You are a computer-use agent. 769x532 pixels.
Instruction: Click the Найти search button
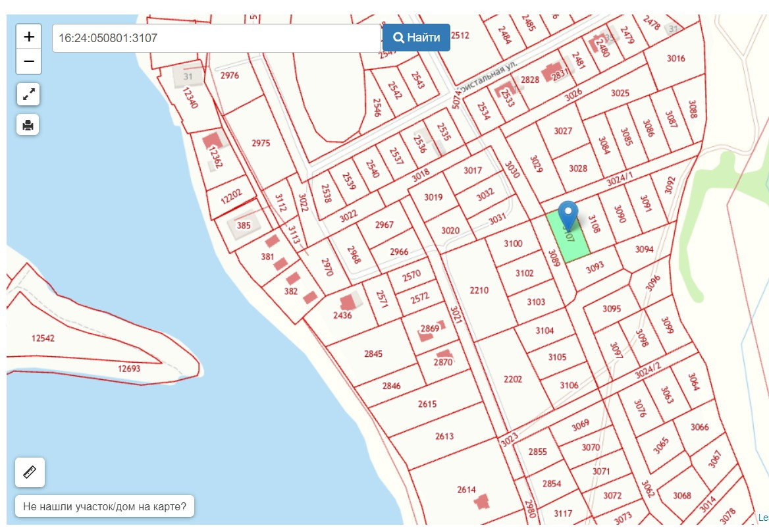(x=416, y=38)
